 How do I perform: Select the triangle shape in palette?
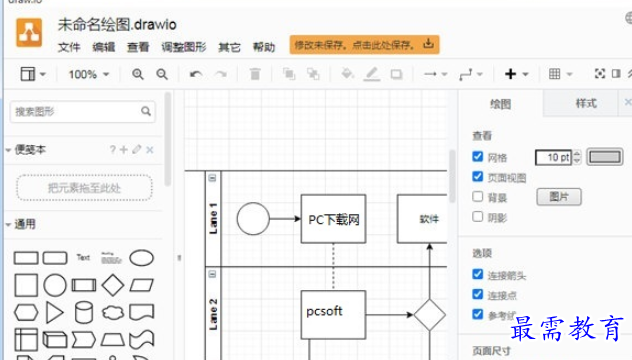[x=55, y=312]
